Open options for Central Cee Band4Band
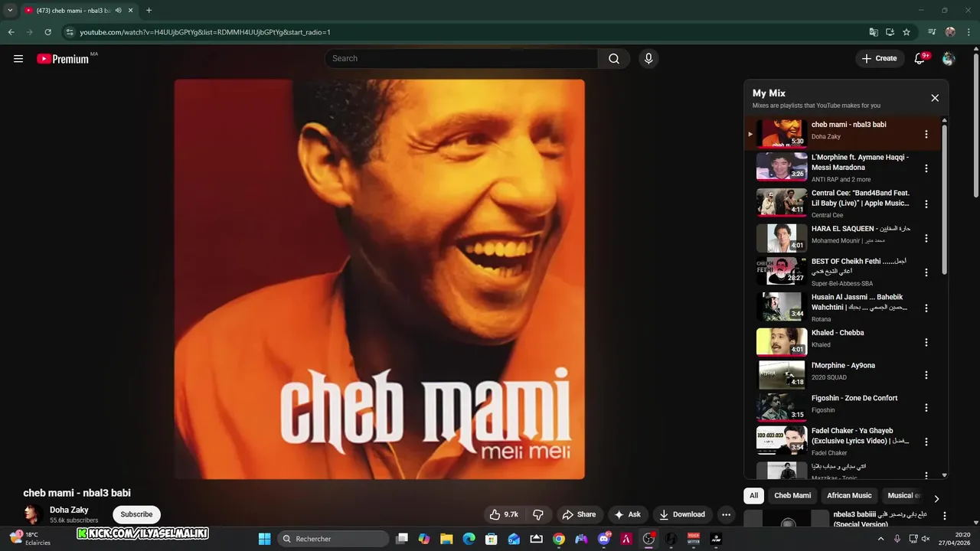Image resolution: width=980 pixels, height=551 pixels. [926, 204]
